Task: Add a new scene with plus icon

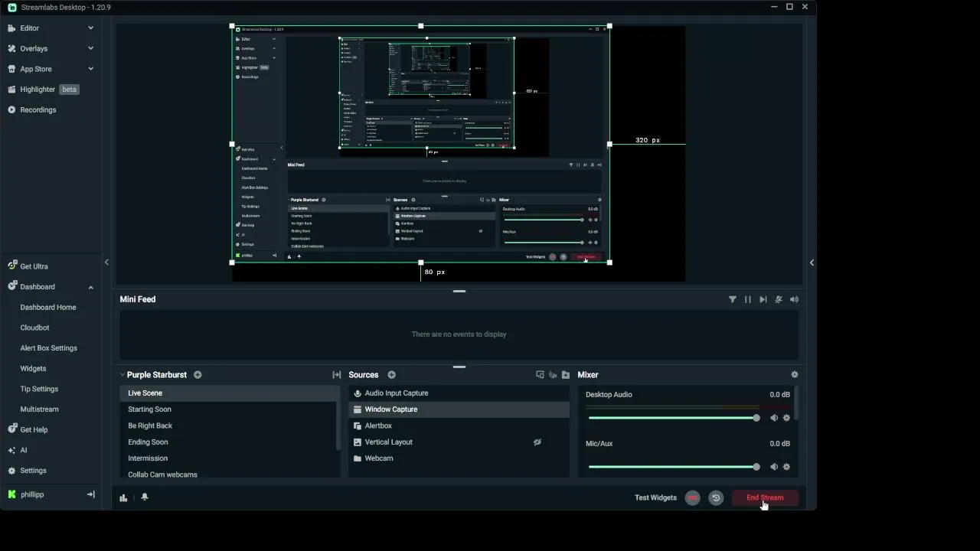Action: 198,375
